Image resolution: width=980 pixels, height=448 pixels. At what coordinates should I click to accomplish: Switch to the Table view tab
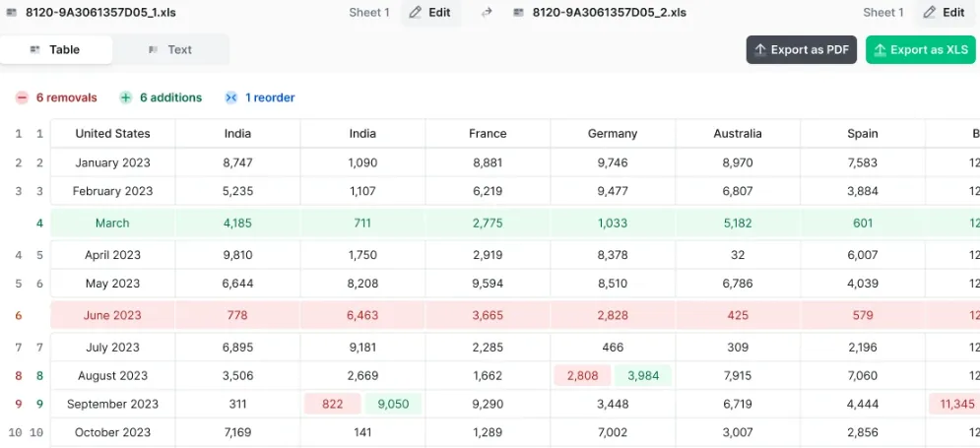[x=56, y=50]
